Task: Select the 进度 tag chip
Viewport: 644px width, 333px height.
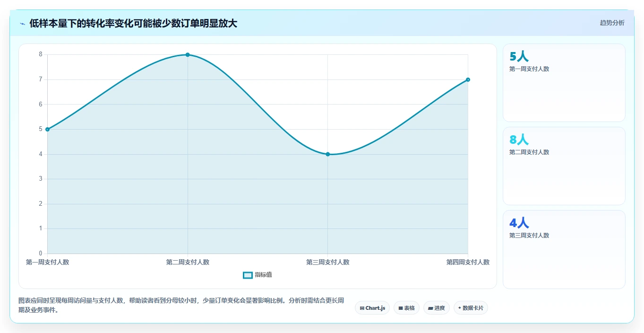Action: [x=437, y=308]
